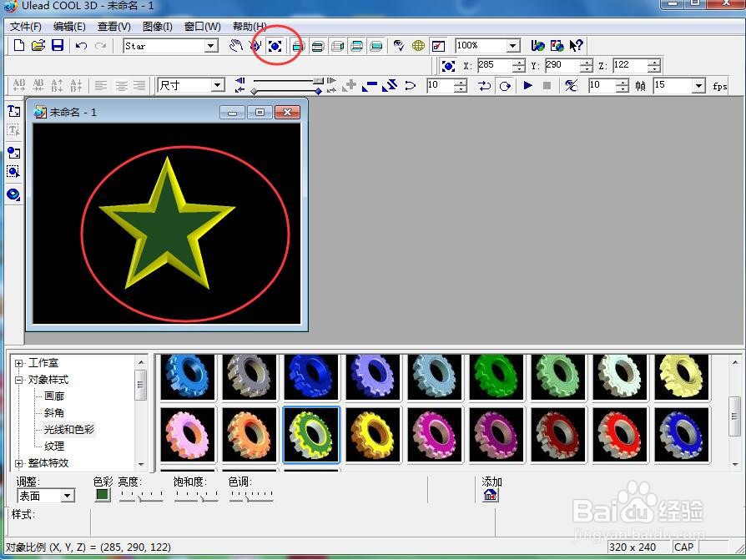The height and width of the screenshot is (560, 746).
Task: Click the yellow globe icon
Action: tap(418, 46)
